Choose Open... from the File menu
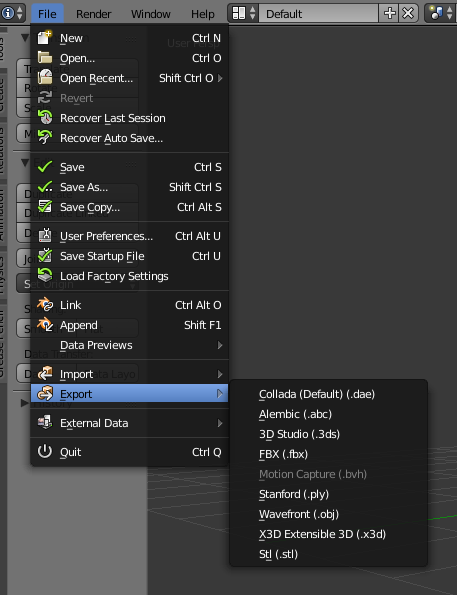 pyautogui.click(x=129, y=58)
